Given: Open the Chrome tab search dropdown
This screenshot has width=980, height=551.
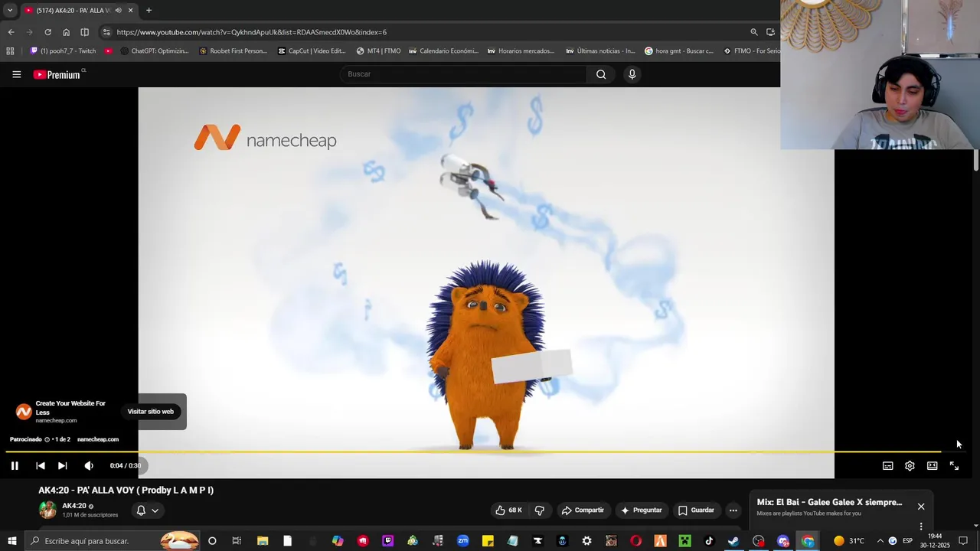Looking at the screenshot, I should [10, 10].
